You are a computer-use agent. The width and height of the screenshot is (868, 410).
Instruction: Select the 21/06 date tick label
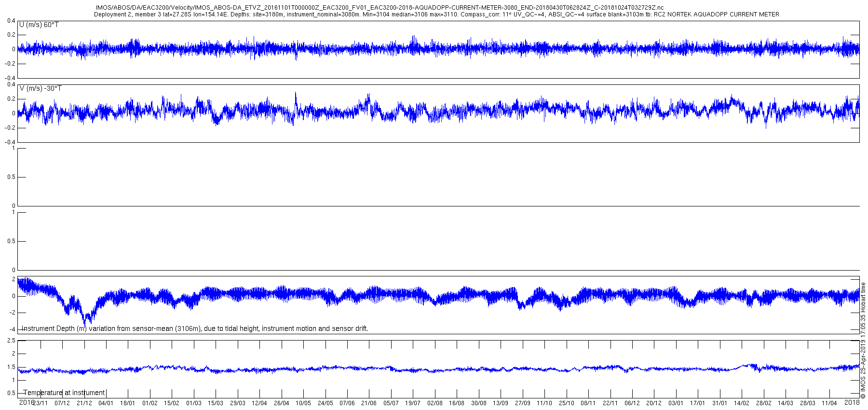tap(369, 403)
